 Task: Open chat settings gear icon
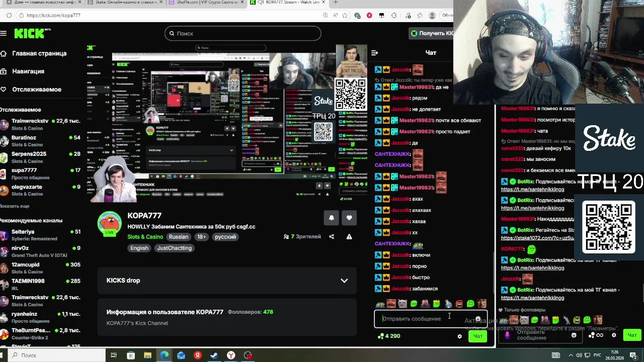pyautogui.click(x=459, y=336)
